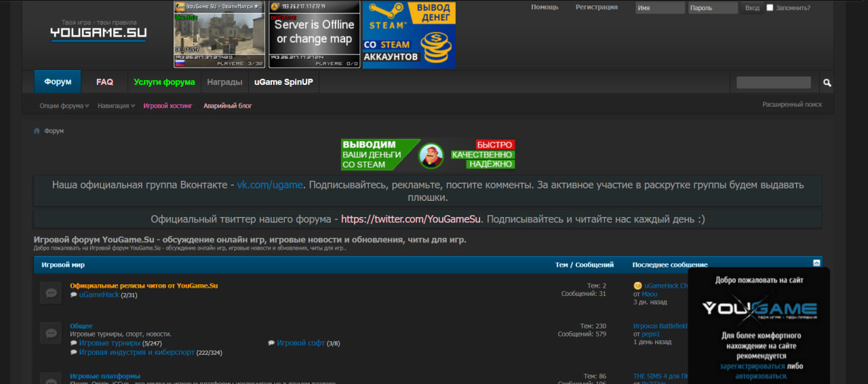
Task: Open user Maou profile link
Action: 650,294
